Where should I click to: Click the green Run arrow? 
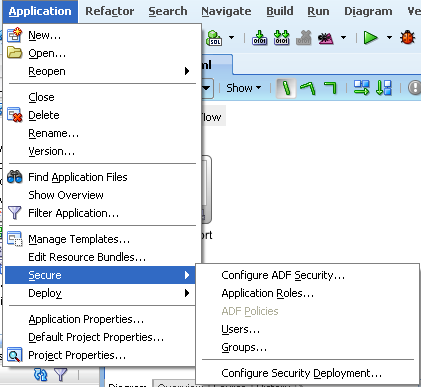pos(370,38)
